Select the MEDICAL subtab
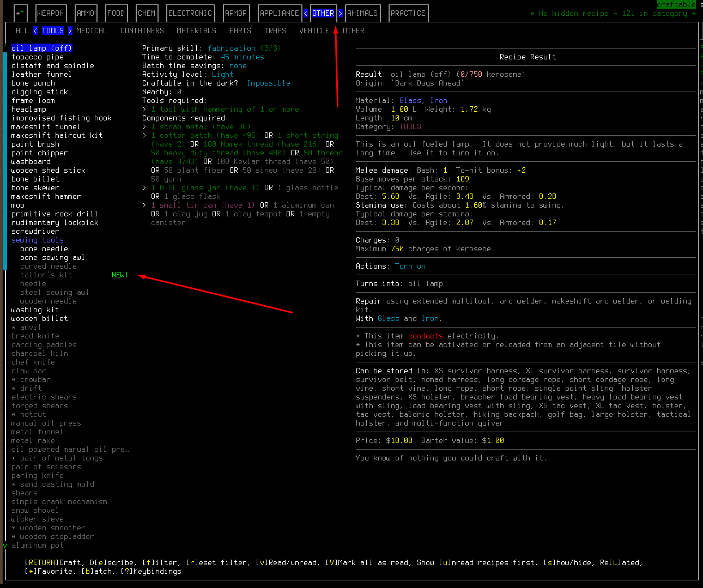Screen dimensions: 703x588 [x=92, y=31]
